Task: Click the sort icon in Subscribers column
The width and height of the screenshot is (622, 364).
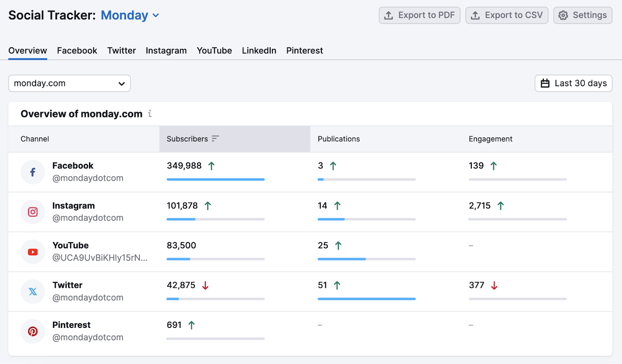Action: [215, 138]
